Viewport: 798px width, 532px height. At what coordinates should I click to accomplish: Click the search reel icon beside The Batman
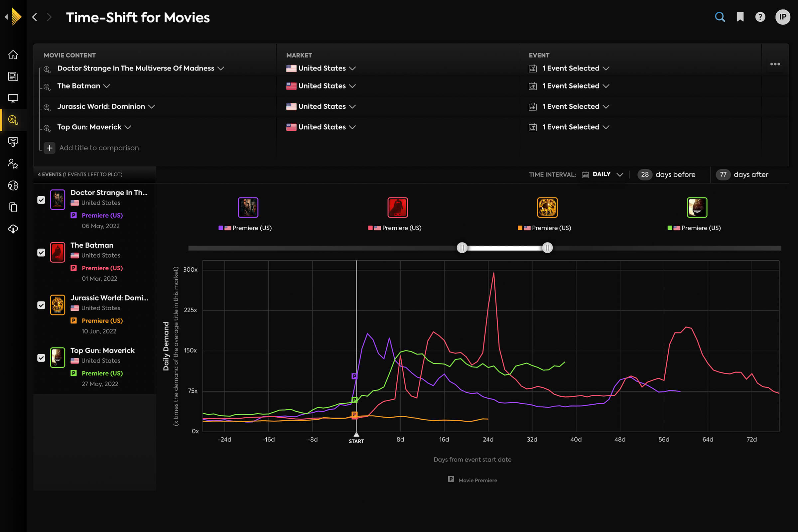pos(47,87)
